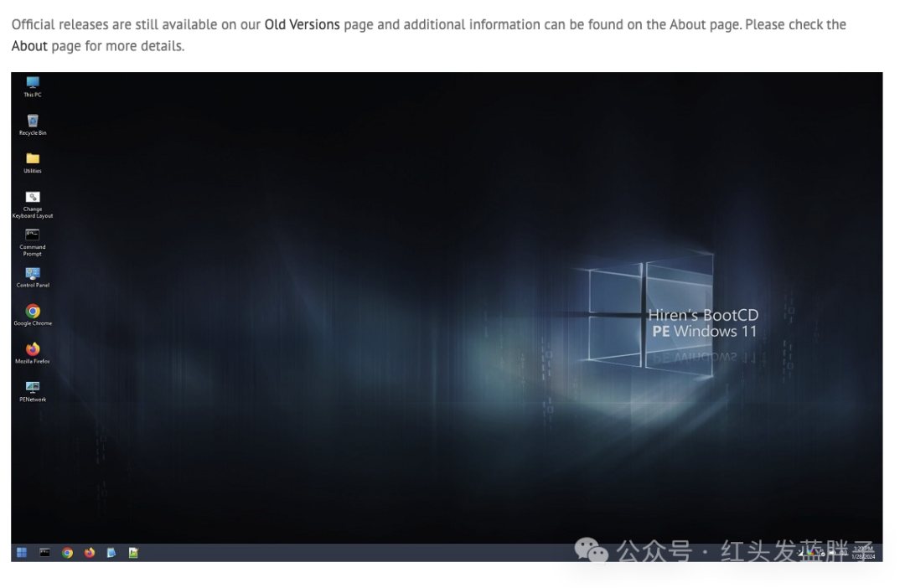Open the green image icon on the taskbar
Viewport: 905px width, 588px height.
[133, 552]
